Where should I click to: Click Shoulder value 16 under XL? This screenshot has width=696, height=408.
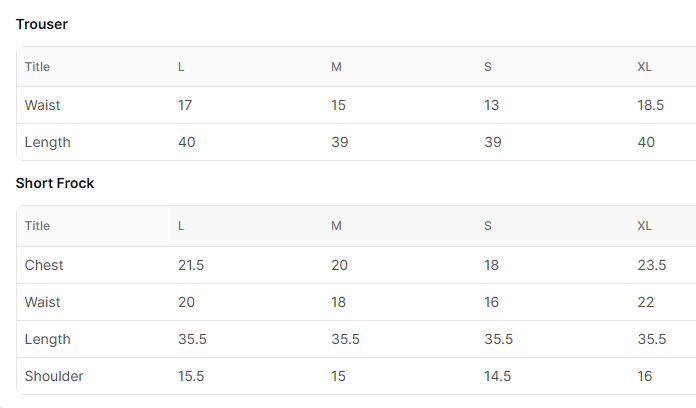(x=645, y=376)
